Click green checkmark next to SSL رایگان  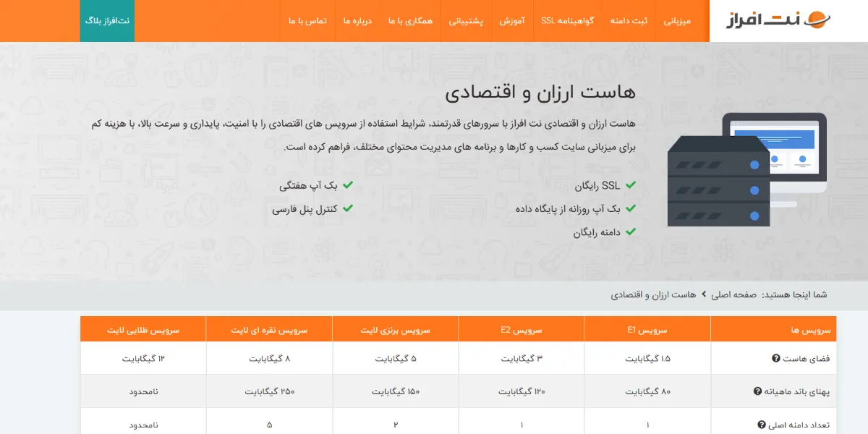point(630,186)
